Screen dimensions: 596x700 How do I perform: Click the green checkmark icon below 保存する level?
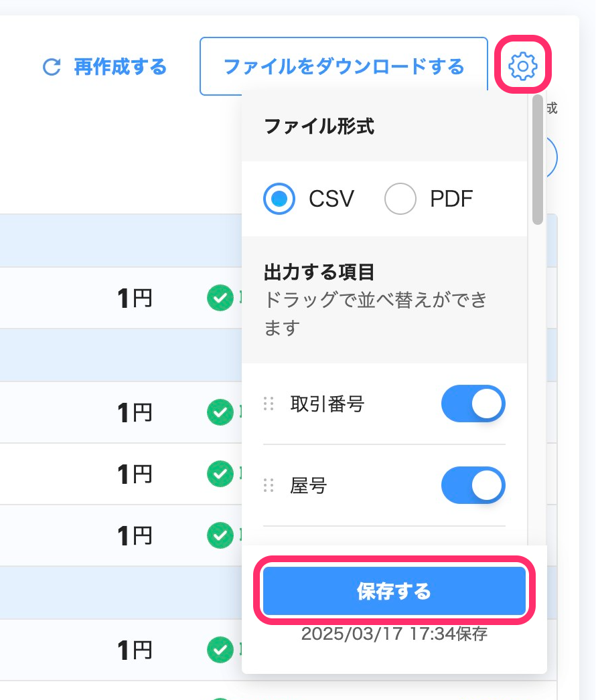coord(220,650)
